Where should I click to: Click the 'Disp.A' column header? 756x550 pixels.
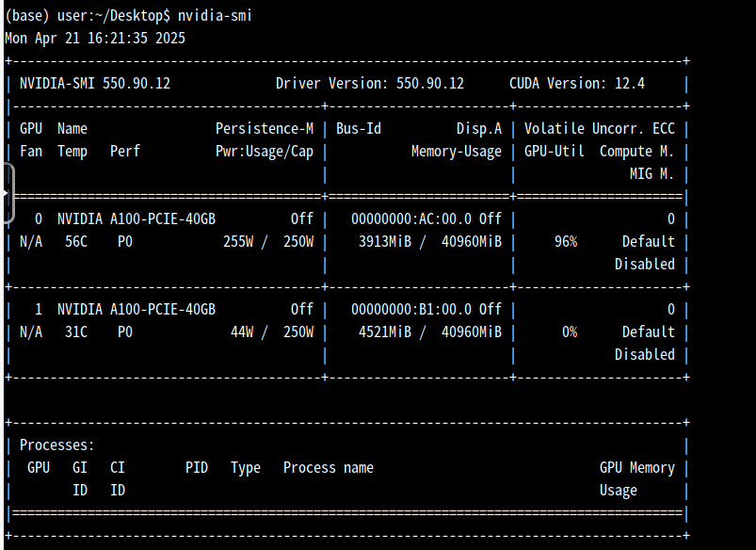pos(479,129)
